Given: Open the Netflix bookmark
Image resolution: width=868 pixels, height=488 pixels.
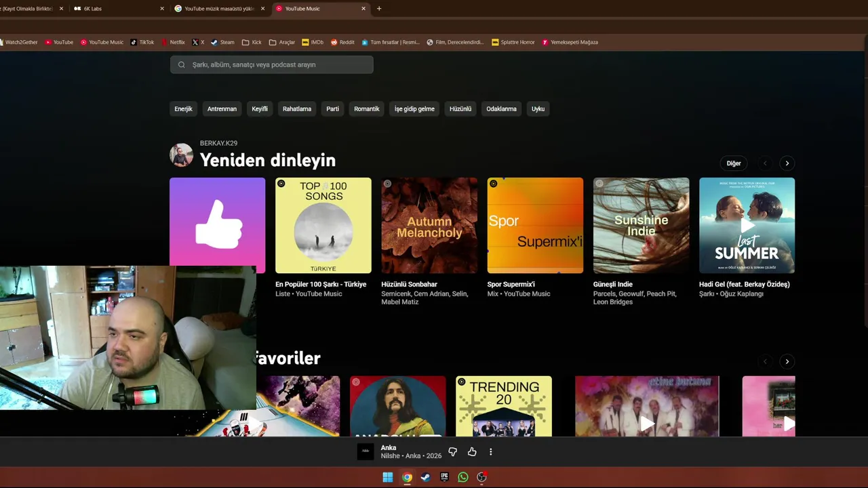Looking at the screenshot, I should click(x=173, y=42).
